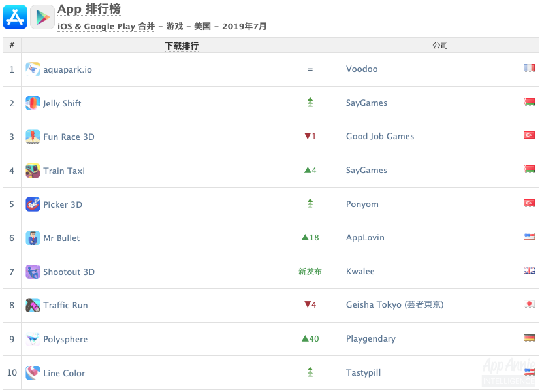
Task: Click the ▲40 rank-gain marker for Polysphere
Action: 309,339
